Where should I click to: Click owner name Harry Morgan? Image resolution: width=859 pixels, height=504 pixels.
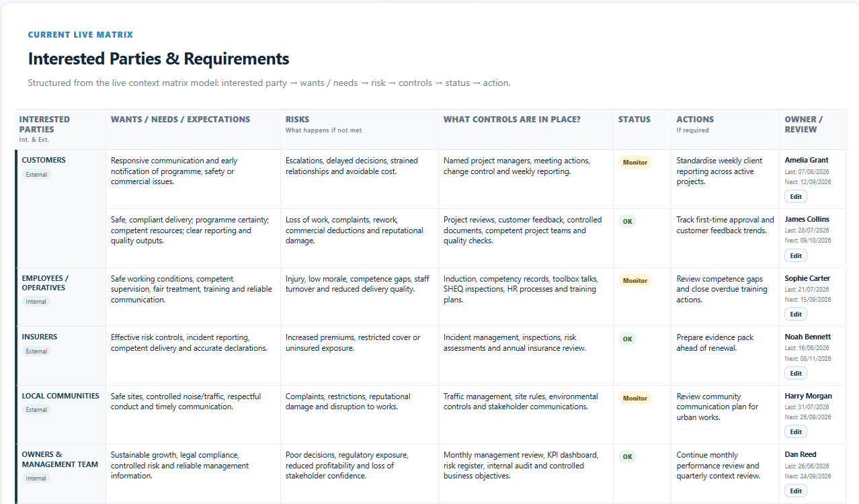(x=809, y=396)
